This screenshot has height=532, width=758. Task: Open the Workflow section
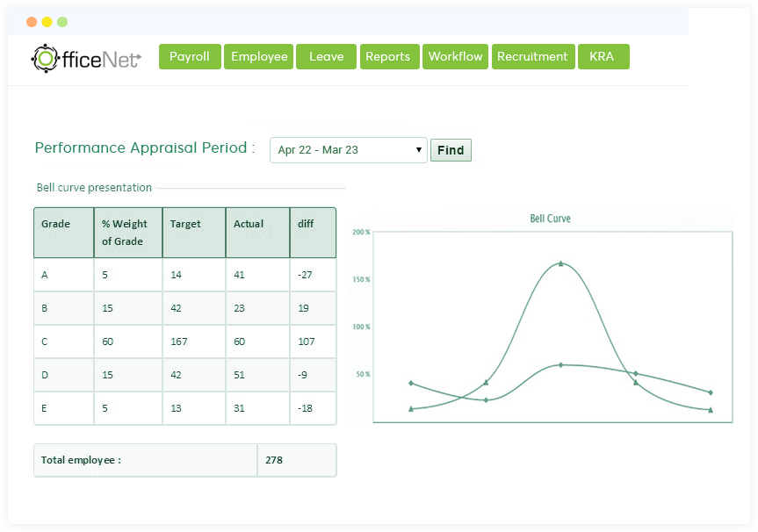455,56
